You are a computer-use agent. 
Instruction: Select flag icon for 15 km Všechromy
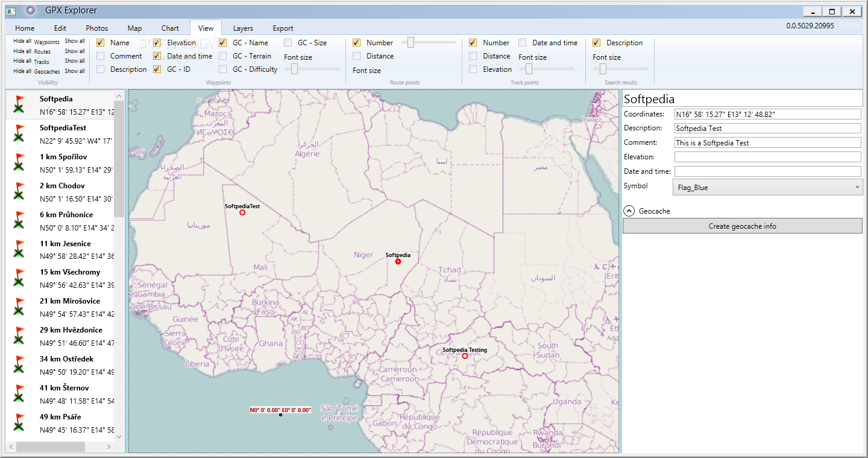[20, 278]
